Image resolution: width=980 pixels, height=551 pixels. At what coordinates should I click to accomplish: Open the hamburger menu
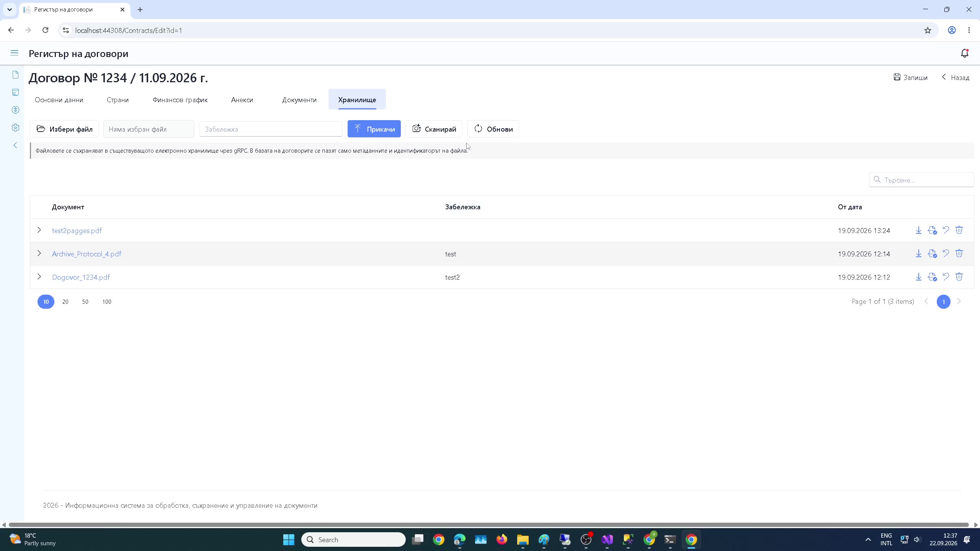(x=14, y=53)
